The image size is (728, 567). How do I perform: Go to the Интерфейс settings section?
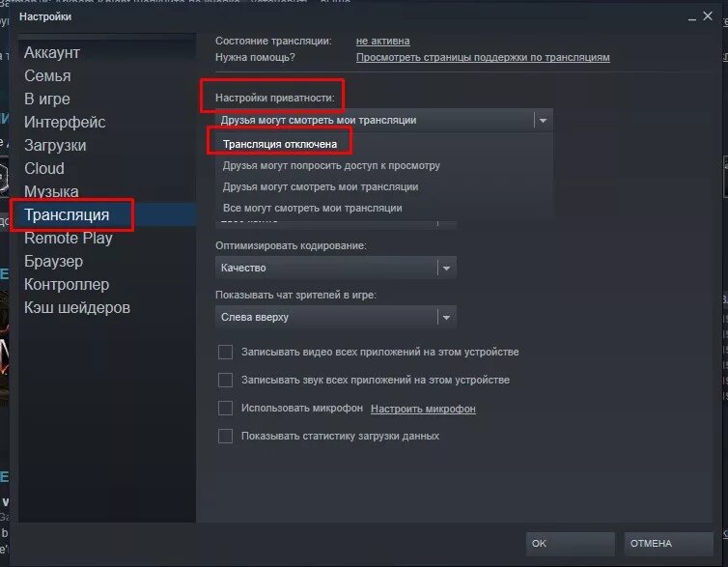tap(65, 122)
